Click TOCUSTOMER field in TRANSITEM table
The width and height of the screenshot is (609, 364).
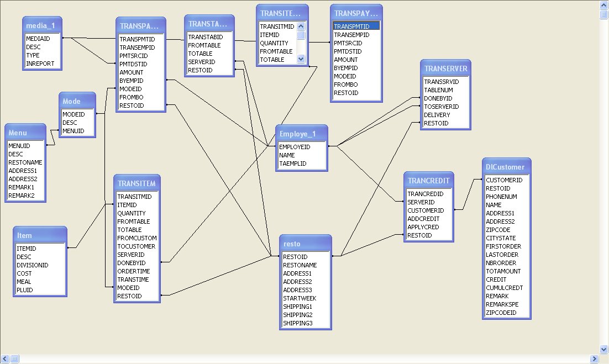136,246
